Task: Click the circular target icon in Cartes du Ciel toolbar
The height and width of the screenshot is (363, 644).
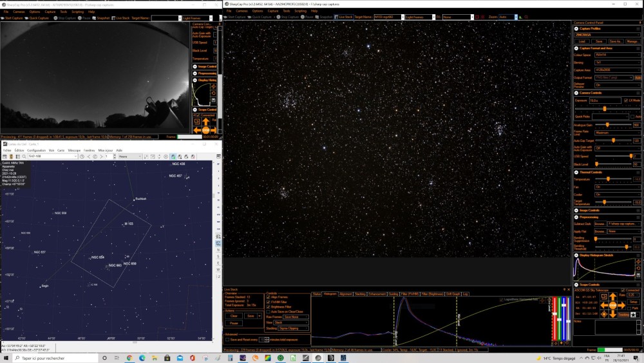Action: 166,157
